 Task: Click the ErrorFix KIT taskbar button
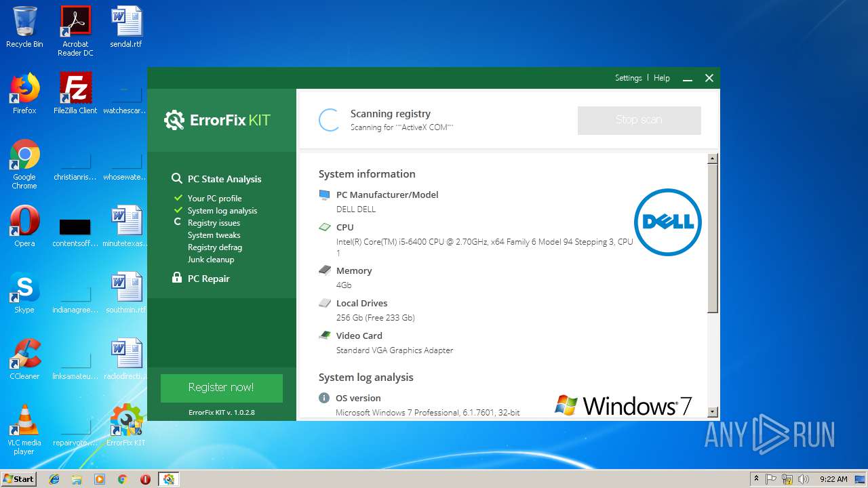[x=168, y=479]
